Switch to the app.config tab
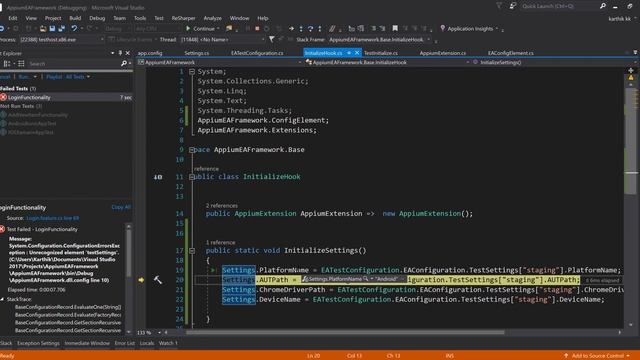The height and width of the screenshot is (360, 640). 150,53
